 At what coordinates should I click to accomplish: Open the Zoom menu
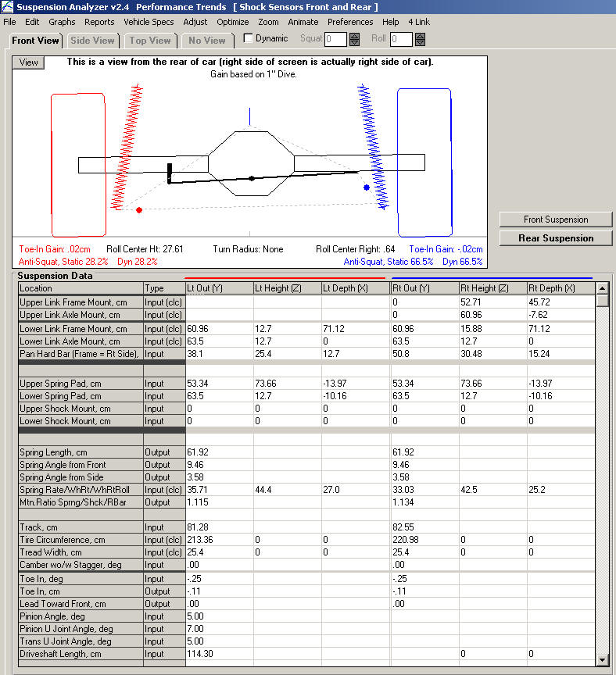click(x=268, y=22)
